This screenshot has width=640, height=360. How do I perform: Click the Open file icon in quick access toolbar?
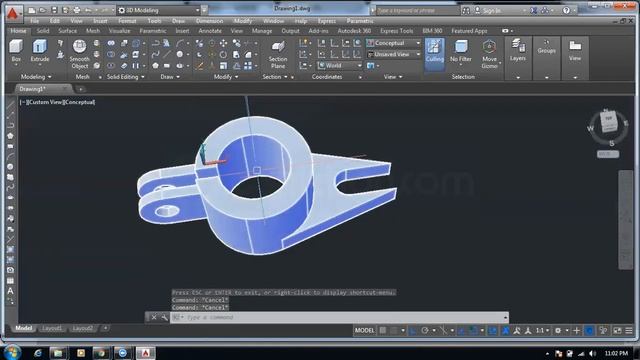(x=42, y=10)
